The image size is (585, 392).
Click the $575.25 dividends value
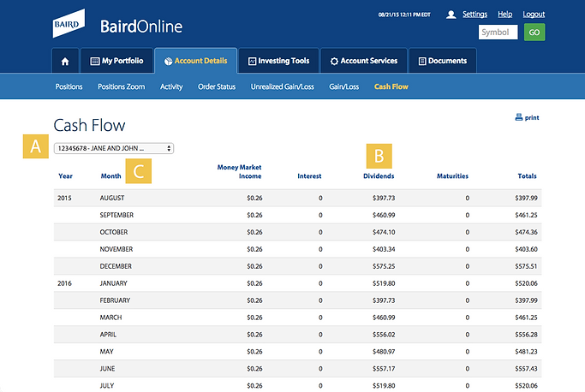pyautogui.click(x=384, y=266)
